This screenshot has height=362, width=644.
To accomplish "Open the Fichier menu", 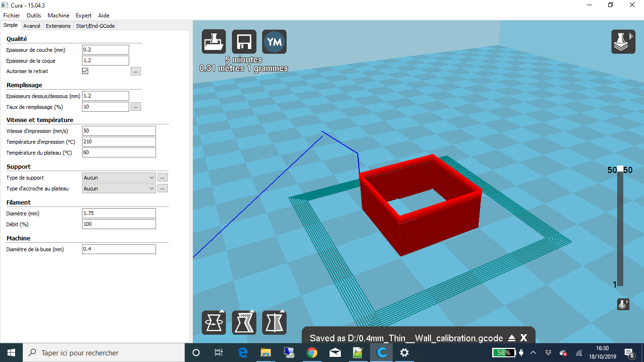I will (x=12, y=16).
